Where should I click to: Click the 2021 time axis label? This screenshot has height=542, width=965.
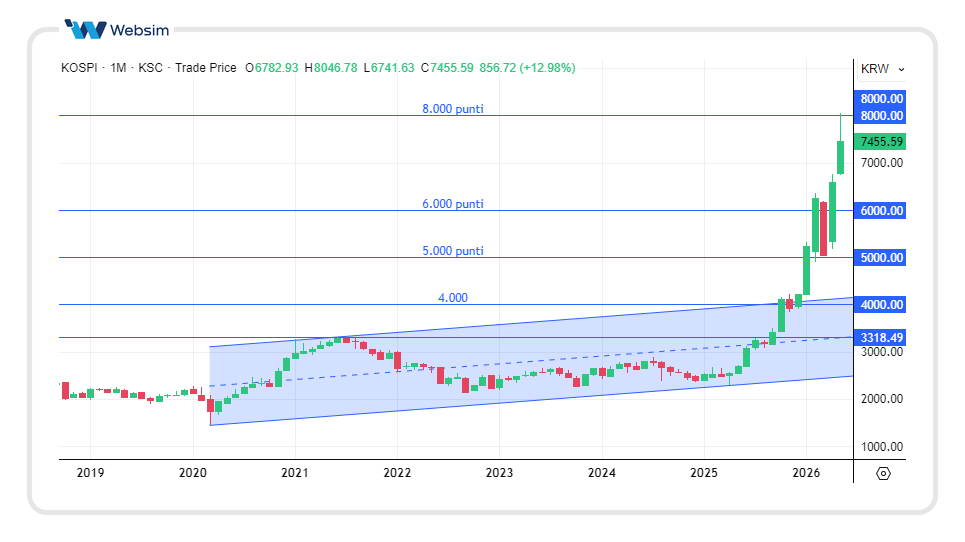tap(295, 472)
